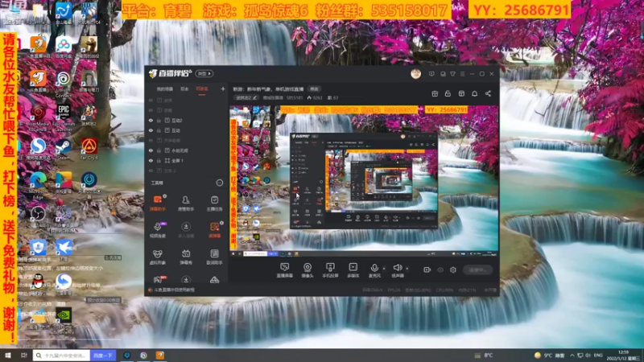Open the 房管助手 tool
The image size is (644, 362).
pos(186,203)
